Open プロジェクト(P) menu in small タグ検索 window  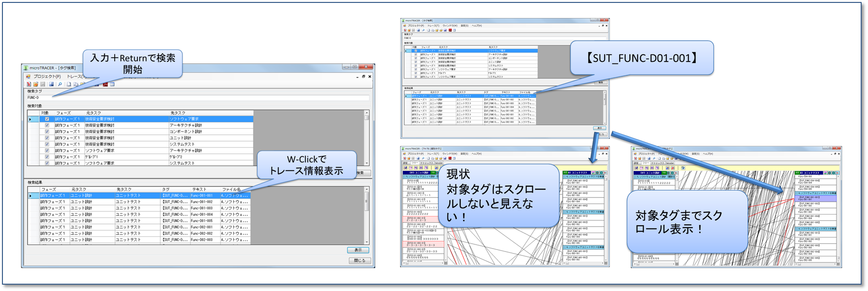tap(416, 26)
